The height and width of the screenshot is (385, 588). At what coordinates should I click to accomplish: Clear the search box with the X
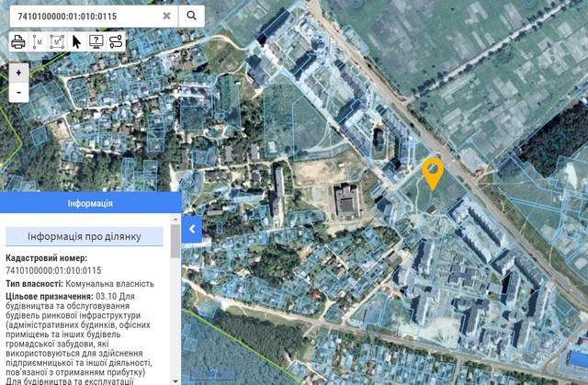(x=166, y=16)
